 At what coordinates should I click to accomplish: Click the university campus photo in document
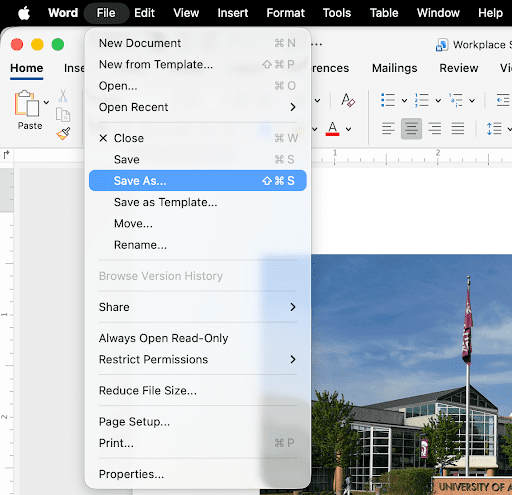412,374
